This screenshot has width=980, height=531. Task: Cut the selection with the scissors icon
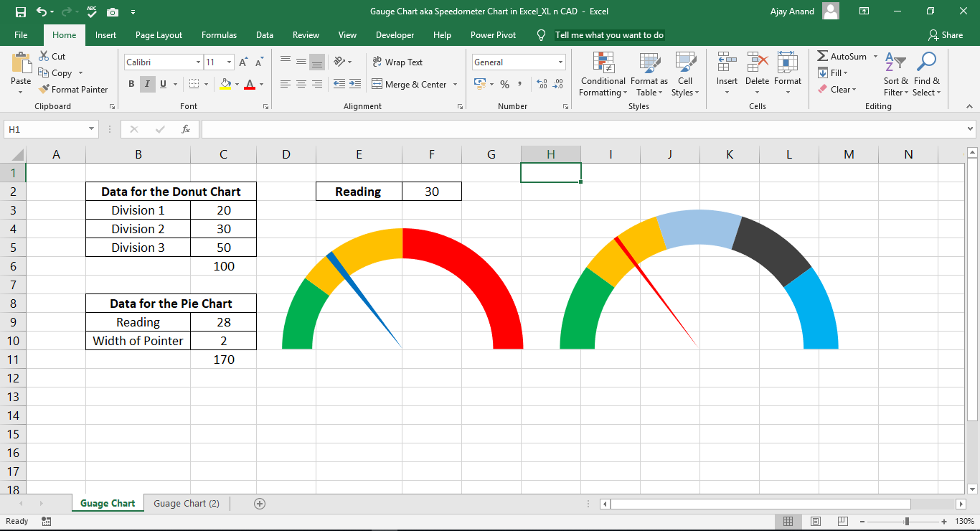(x=44, y=56)
